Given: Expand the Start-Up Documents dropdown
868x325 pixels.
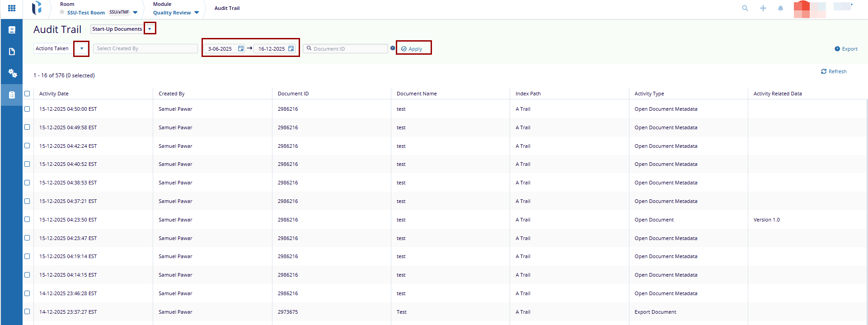Looking at the screenshot, I should pyautogui.click(x=150, y=29).
